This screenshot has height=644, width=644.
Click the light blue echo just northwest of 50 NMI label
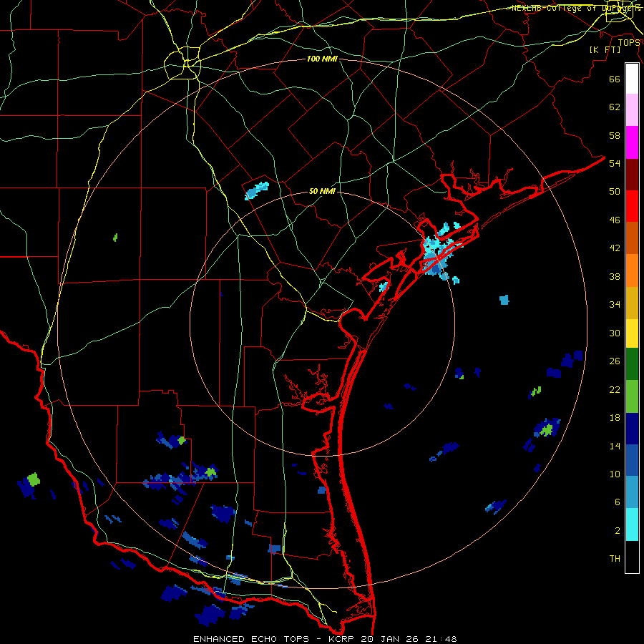point(257,190)
